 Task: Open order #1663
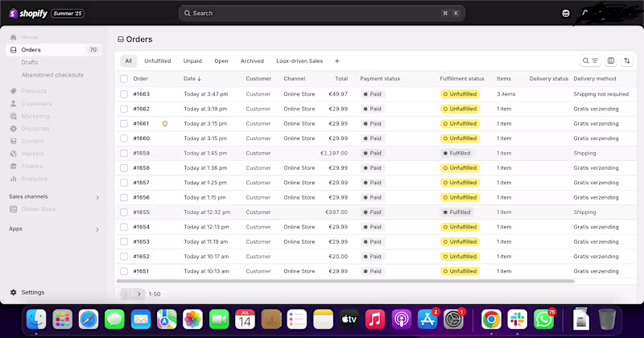(142, 94)
